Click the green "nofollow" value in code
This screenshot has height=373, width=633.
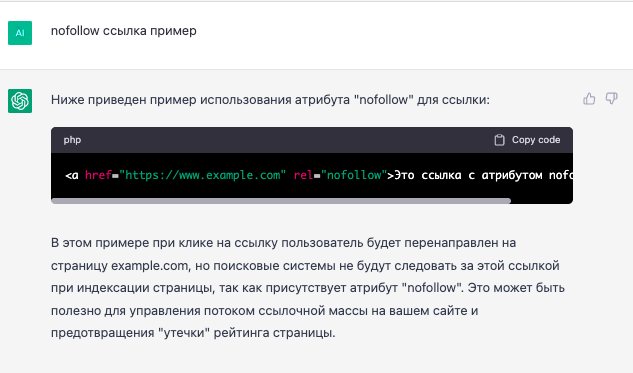pos(354,175)
